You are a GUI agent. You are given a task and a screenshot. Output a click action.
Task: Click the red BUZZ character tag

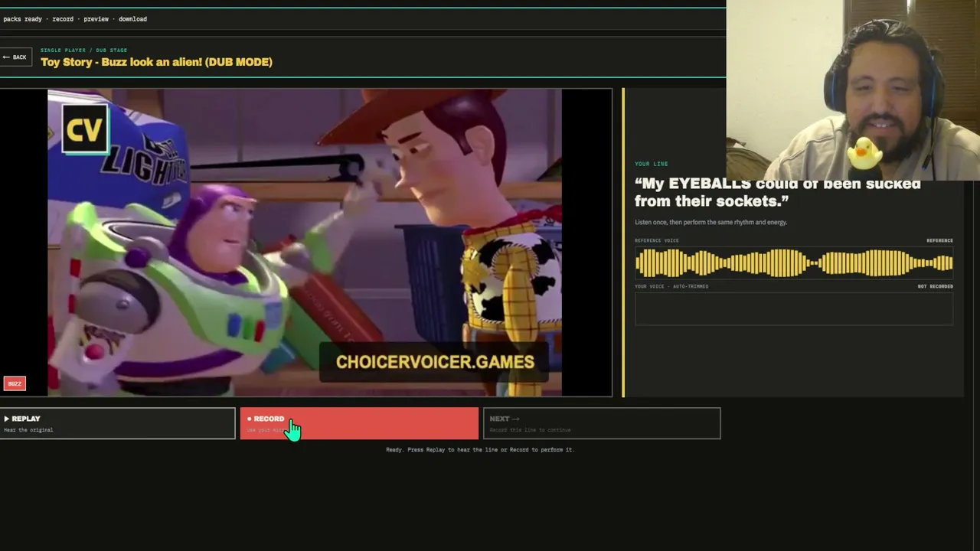click(15, 383)
